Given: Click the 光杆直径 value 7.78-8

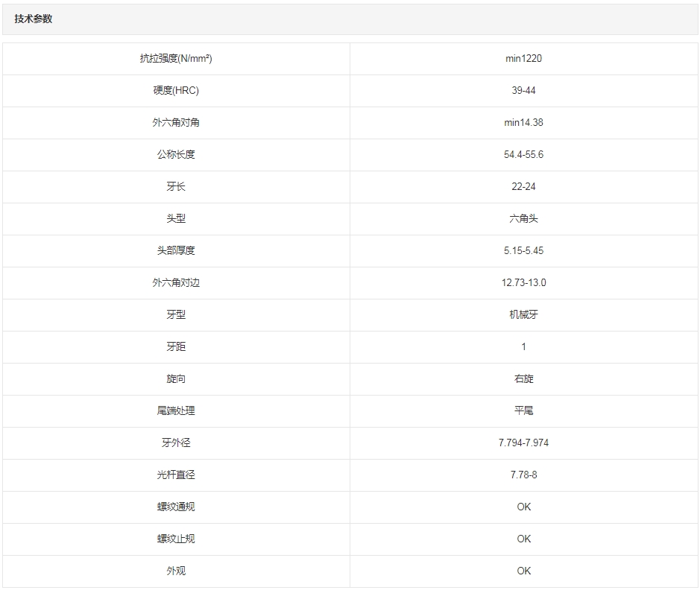Looking at the screenshot, I should 523,475.
